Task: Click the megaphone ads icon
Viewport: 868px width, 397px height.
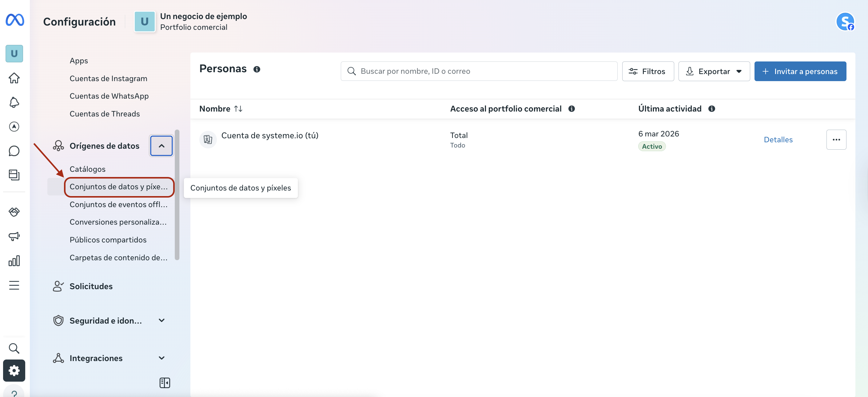Action: (14, 236)
